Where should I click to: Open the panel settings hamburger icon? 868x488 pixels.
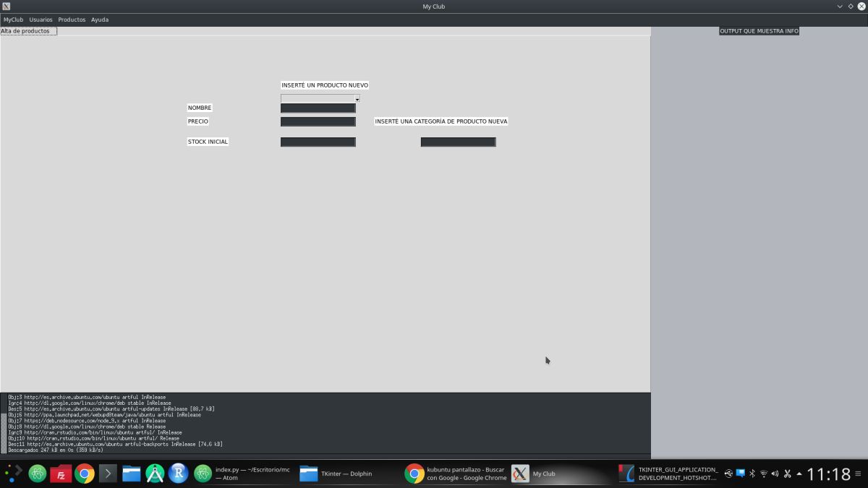859,474
